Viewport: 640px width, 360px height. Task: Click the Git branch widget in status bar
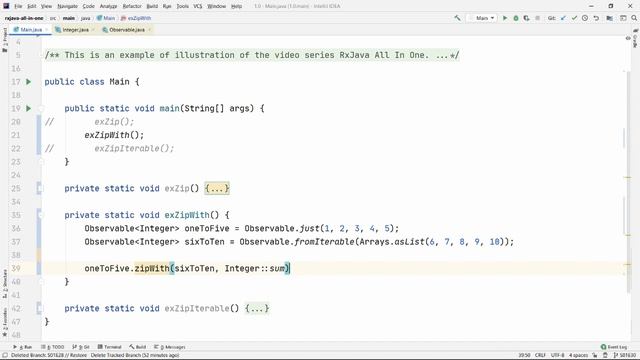point(624,356)
